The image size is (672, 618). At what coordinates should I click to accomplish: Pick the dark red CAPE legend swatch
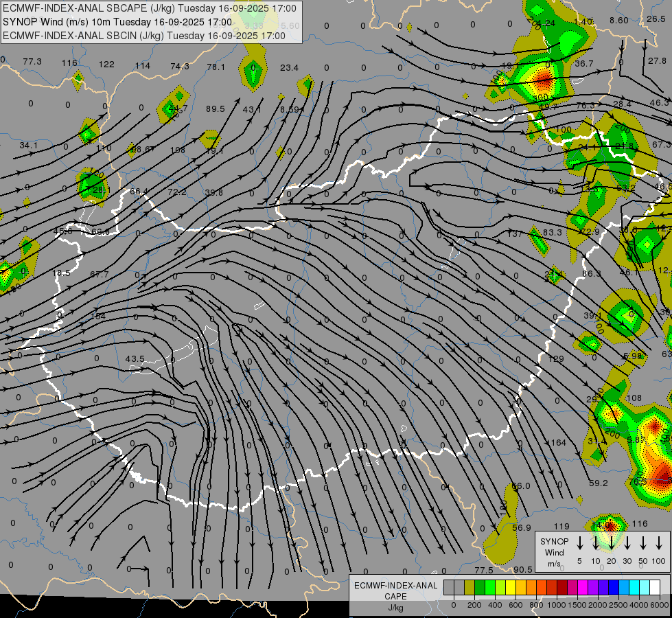(562, 588)
